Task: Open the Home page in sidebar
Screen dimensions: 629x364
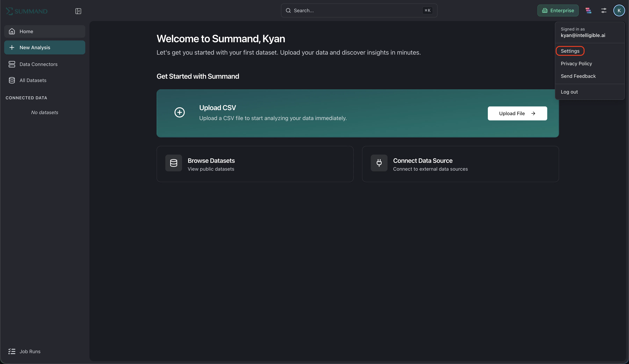Action: tap(45, 31)
